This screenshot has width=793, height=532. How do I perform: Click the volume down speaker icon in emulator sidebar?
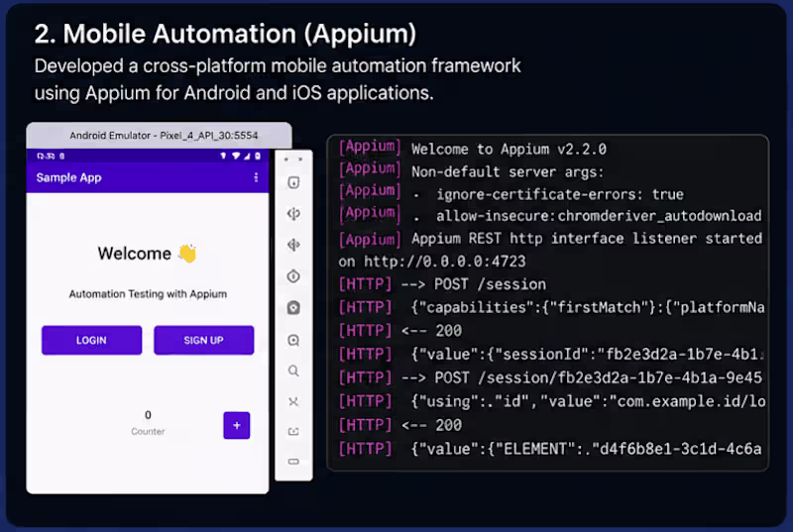click(x=293, y=245)
